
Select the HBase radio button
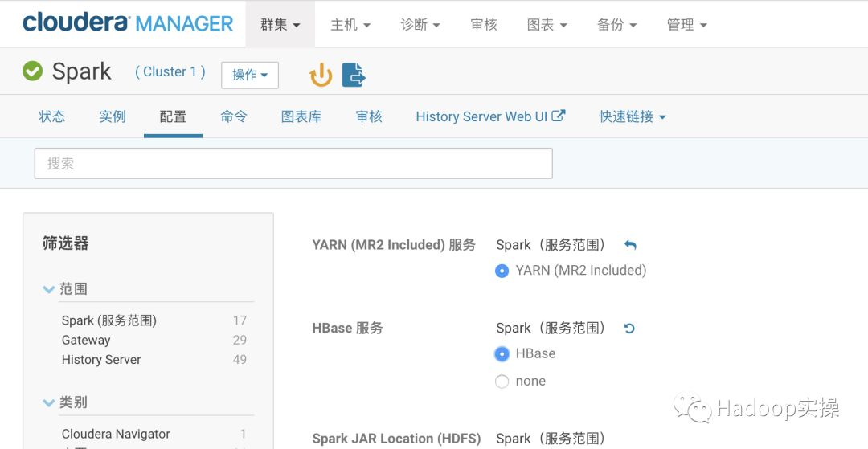(502, 354)
